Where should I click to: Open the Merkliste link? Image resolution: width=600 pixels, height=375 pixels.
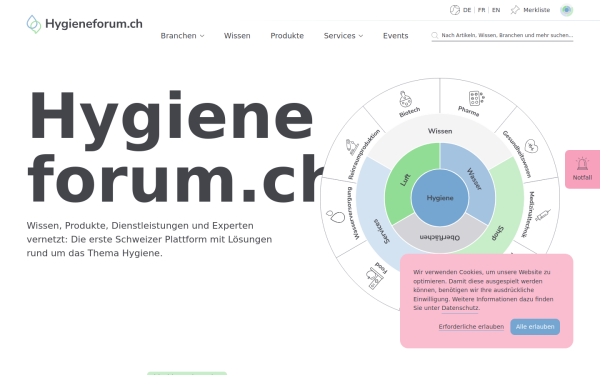coord(536,10)
